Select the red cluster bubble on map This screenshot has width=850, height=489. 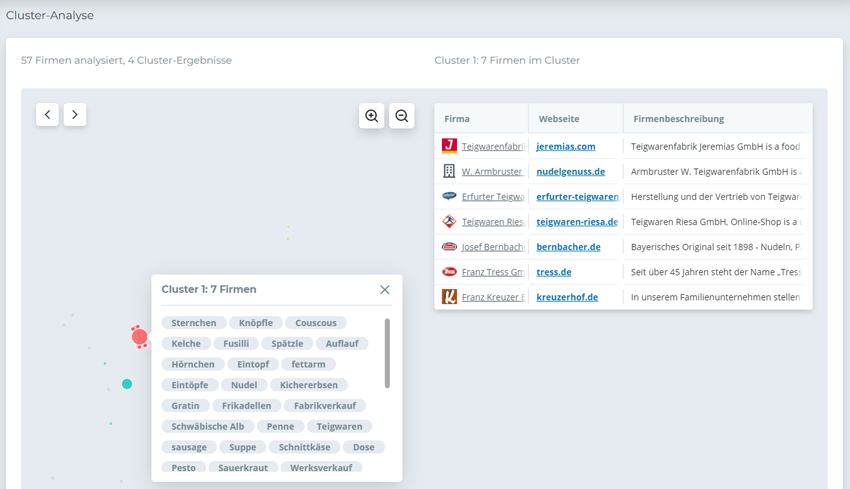pos(139,337)
